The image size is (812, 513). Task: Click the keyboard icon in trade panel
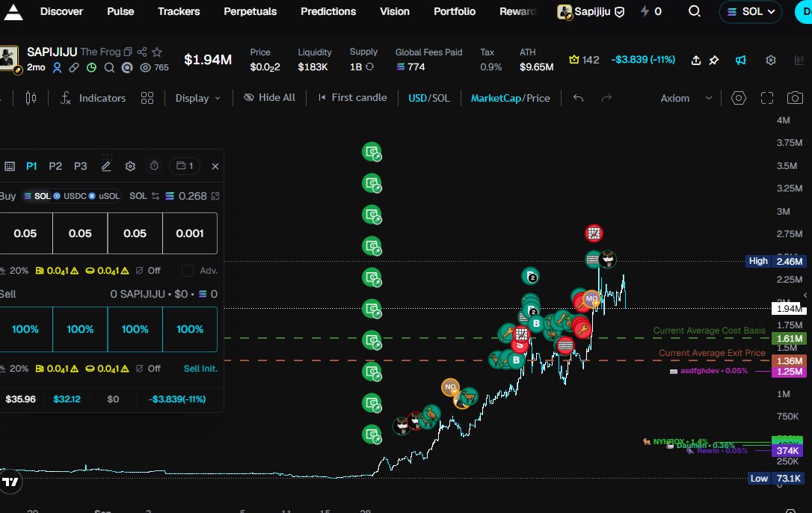[9, 166]
